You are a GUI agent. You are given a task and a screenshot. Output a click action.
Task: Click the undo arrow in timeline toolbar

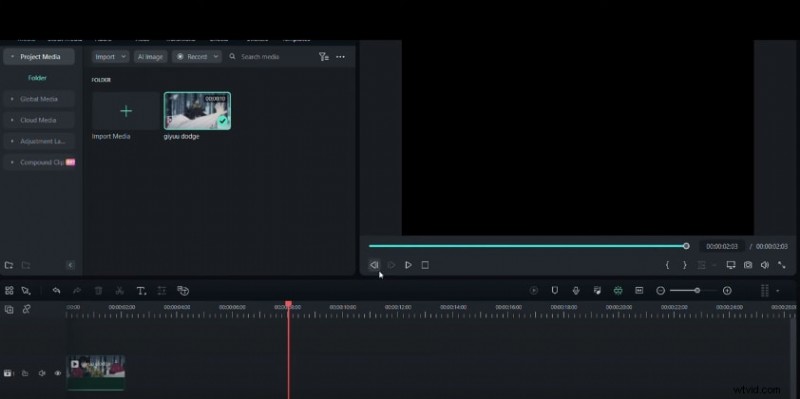point(56,290)
